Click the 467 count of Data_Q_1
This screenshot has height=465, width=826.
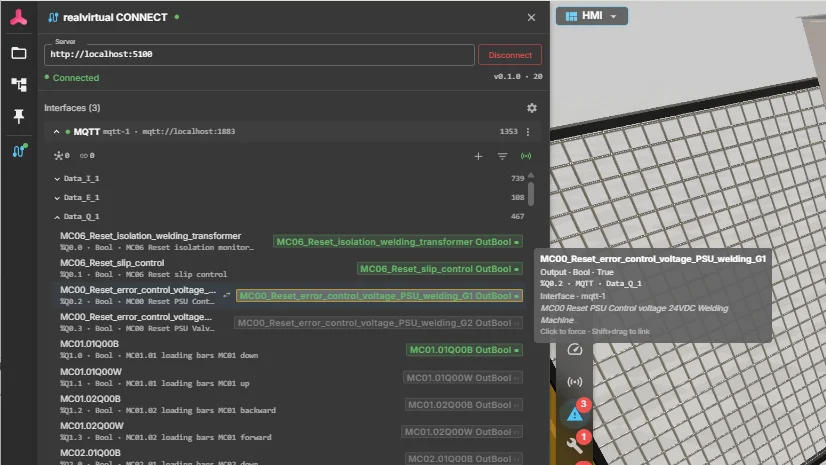(517, 216)
